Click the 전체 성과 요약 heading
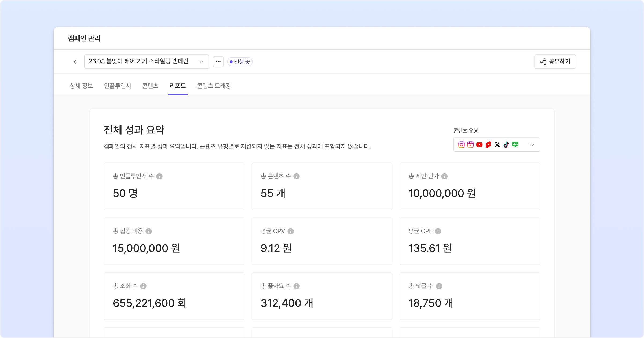 [134, 130]
